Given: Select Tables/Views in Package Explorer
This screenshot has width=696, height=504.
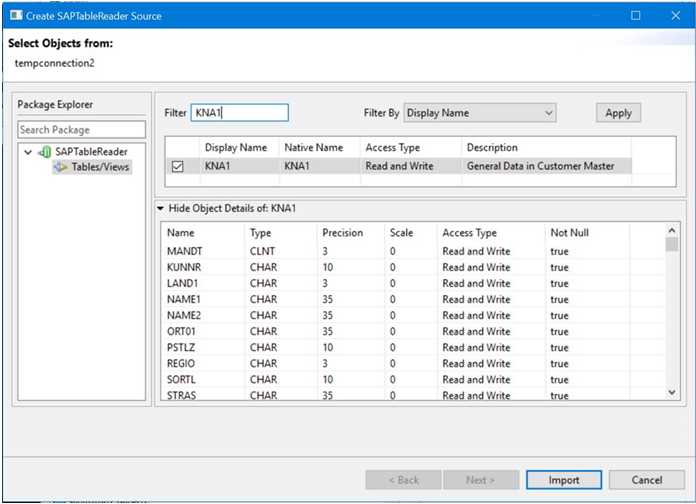Looking at the screenshot, I should pyautogui.click(x=99, y=167).
